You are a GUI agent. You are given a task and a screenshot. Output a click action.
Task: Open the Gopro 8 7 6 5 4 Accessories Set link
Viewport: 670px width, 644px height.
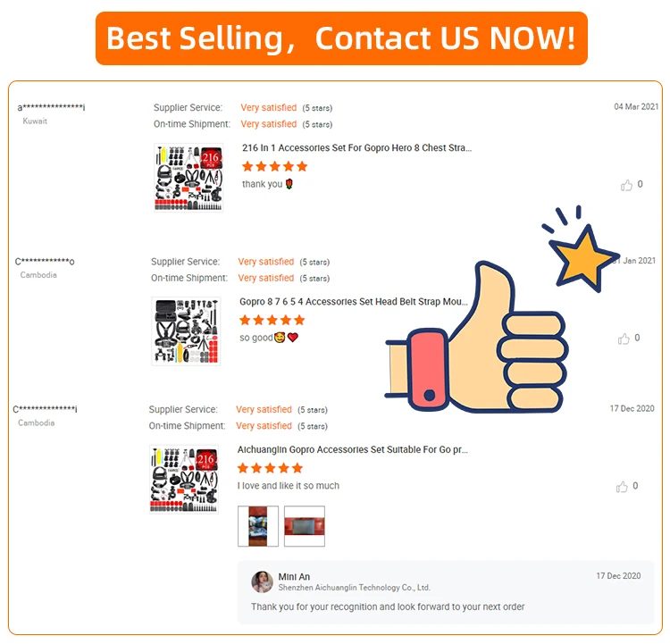(355, 302)
